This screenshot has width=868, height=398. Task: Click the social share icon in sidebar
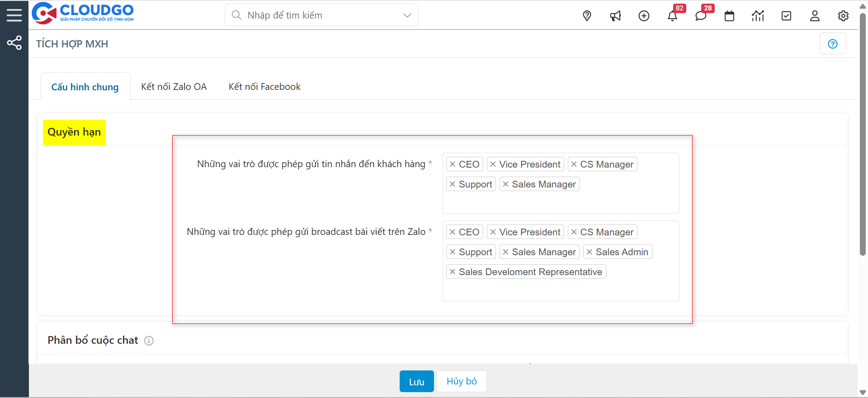(x=14, y=43)
